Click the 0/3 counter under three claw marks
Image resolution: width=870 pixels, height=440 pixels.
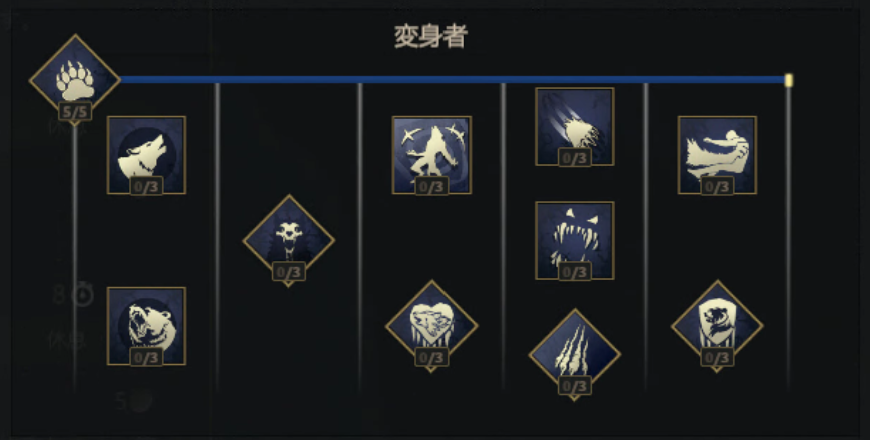(x=574, y=386)
